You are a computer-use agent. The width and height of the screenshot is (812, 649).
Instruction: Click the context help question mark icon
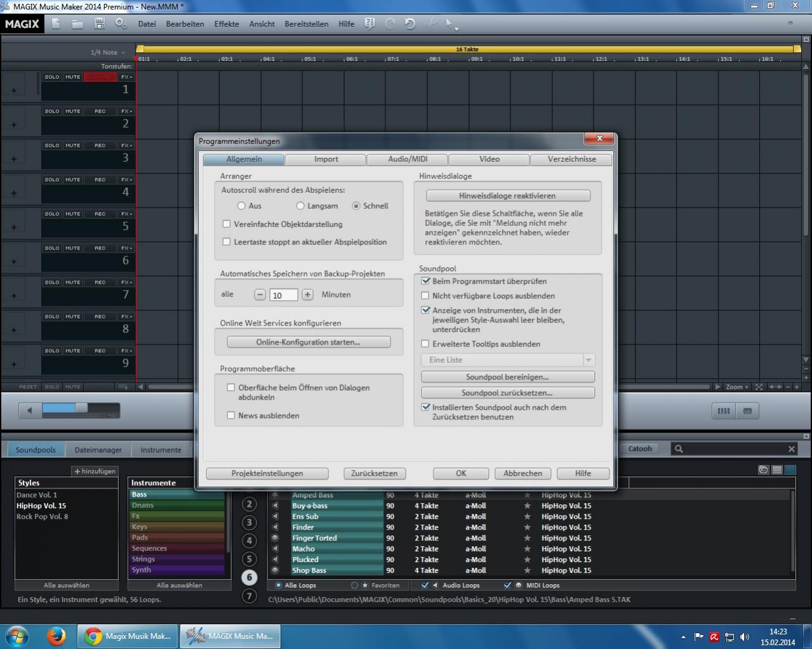click(x=369, y=23)
